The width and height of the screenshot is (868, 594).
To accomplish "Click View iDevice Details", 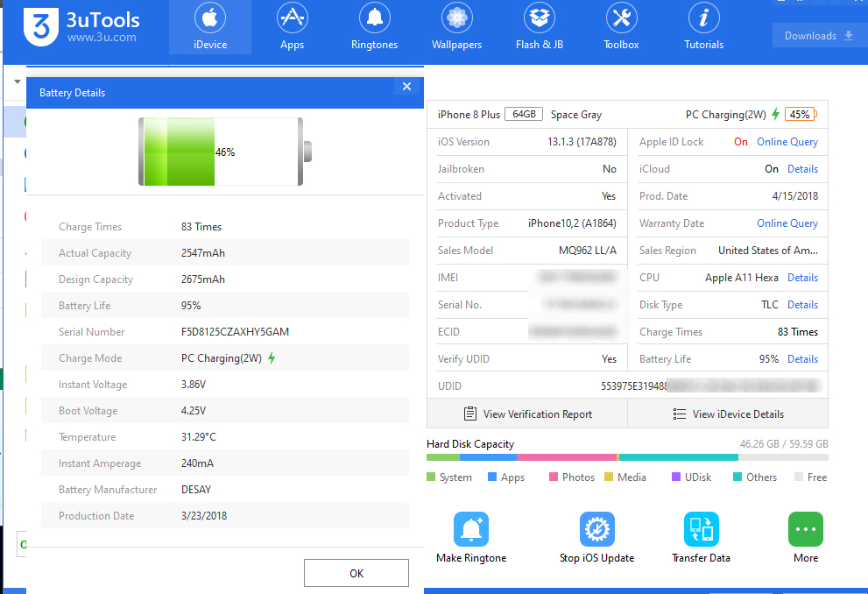I will pos(728,414).
